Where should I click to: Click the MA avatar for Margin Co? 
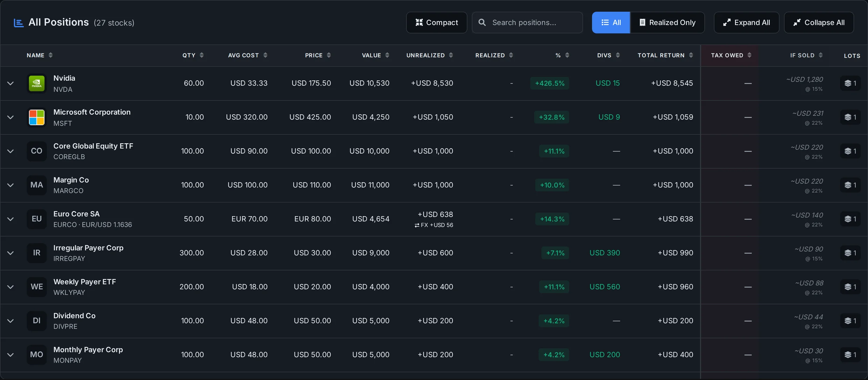pos(36,185)
